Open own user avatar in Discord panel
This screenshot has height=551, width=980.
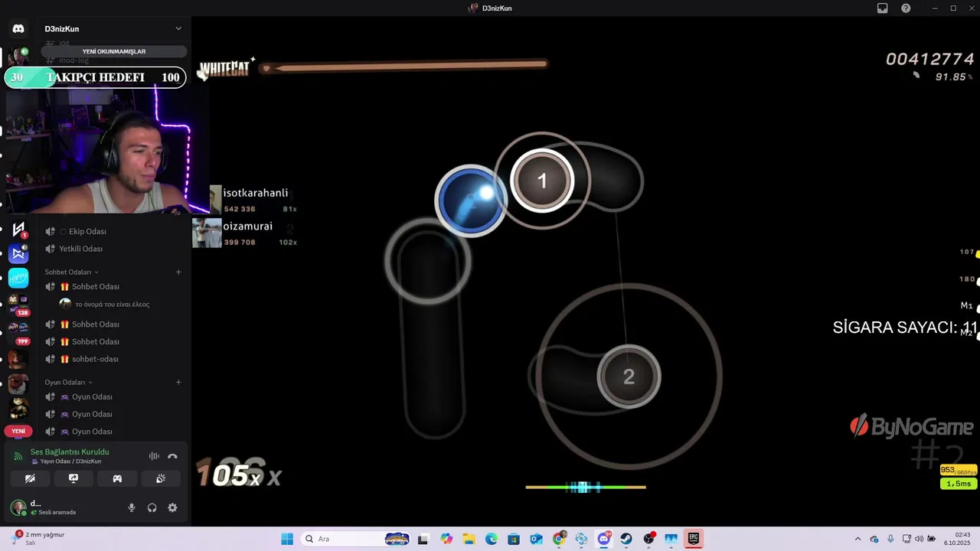(18, 507)
